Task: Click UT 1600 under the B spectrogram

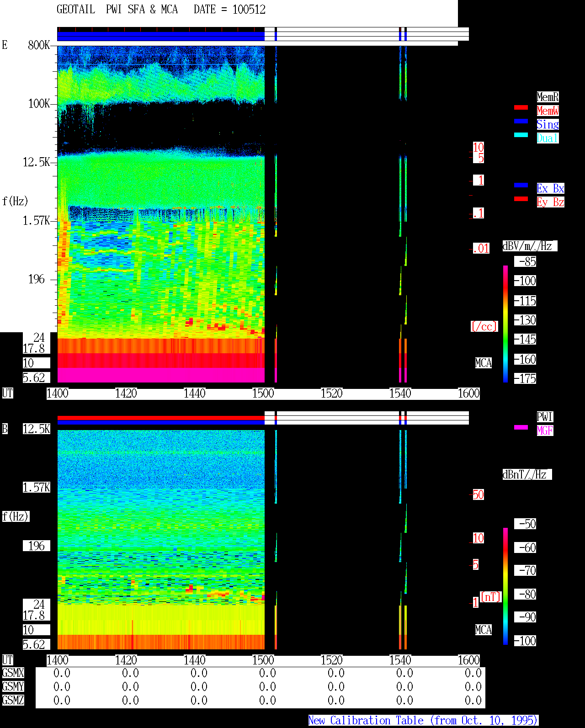Action: [469, 660]
